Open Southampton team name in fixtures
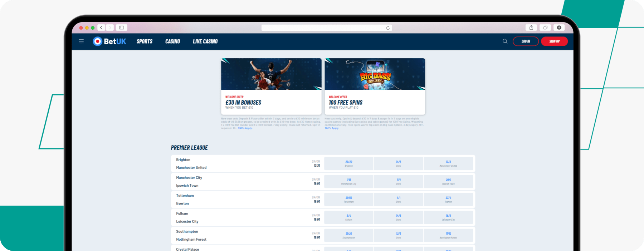This screenshot has width=644, height=251. 187,232
